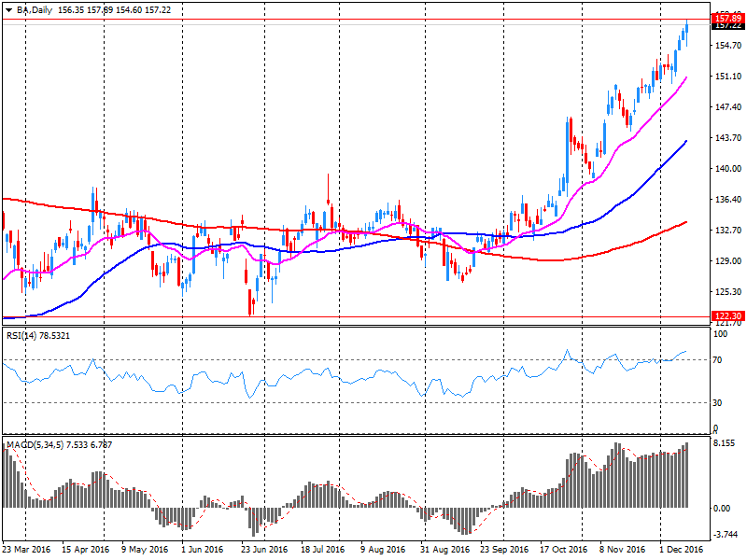Screen dimensions: 747x560
Task: Click the 17 Oct 2016 date label
Action: pos(564,550)
